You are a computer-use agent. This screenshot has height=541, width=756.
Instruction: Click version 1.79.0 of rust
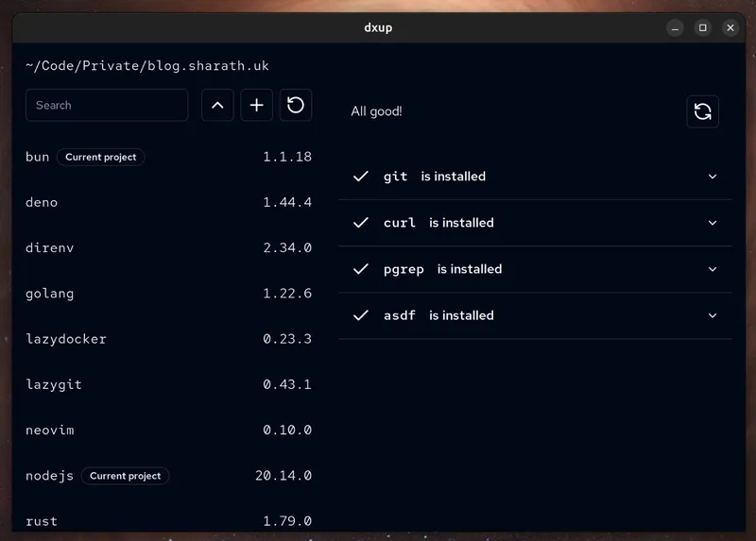point(287,521)
